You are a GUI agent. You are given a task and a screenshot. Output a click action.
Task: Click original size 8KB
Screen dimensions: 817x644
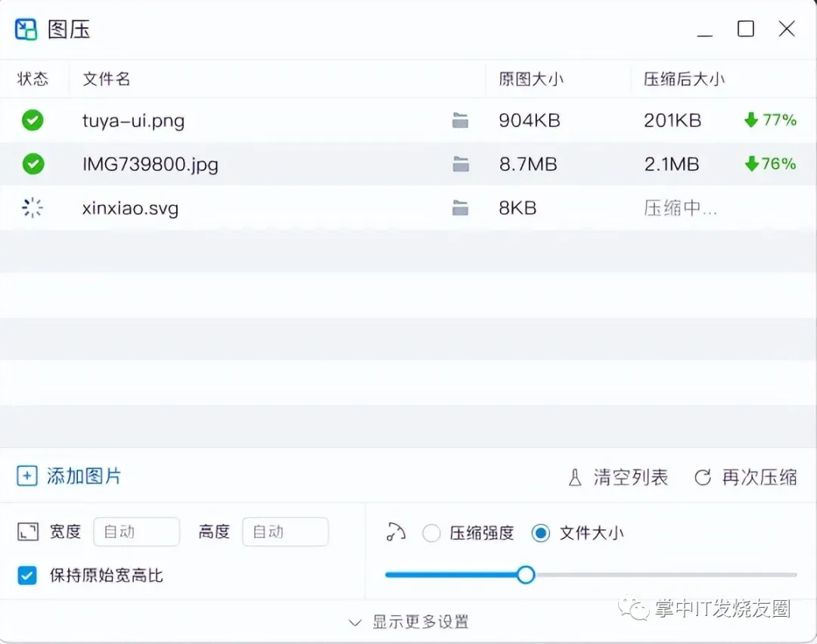tap(517, 208)
